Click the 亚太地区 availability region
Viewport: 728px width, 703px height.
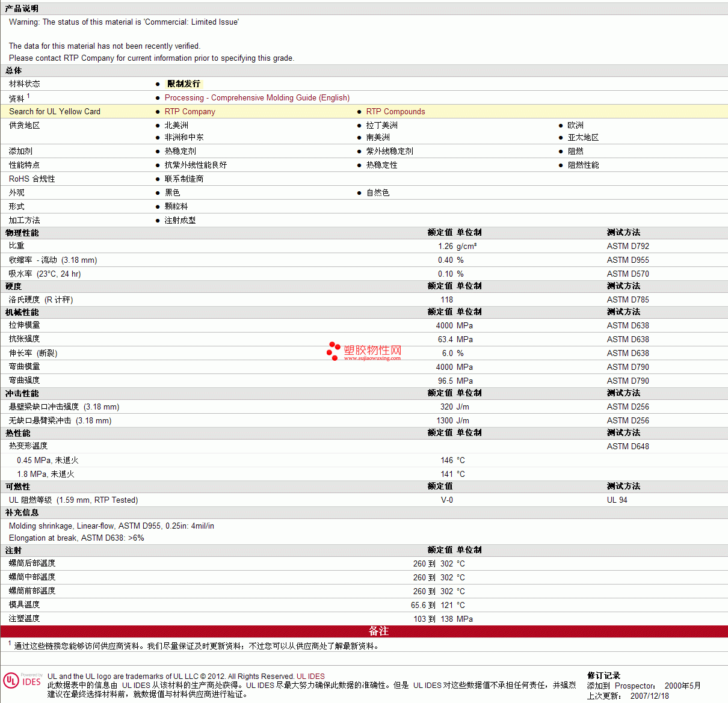click(584, 137)
